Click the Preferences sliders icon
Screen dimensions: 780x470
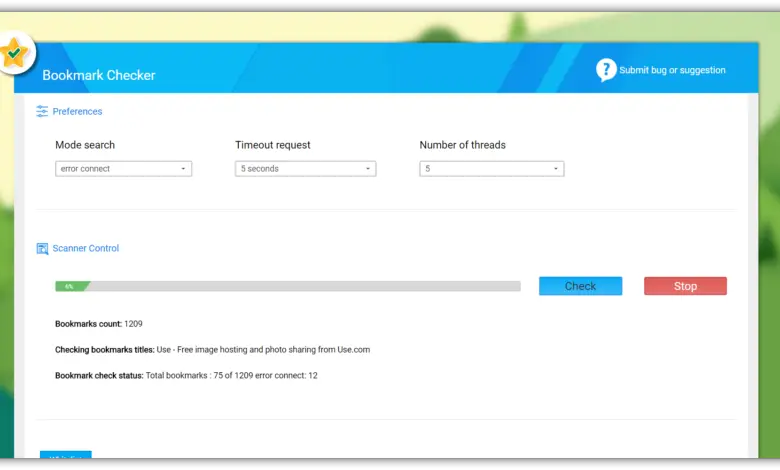click(x=42, y=111)
